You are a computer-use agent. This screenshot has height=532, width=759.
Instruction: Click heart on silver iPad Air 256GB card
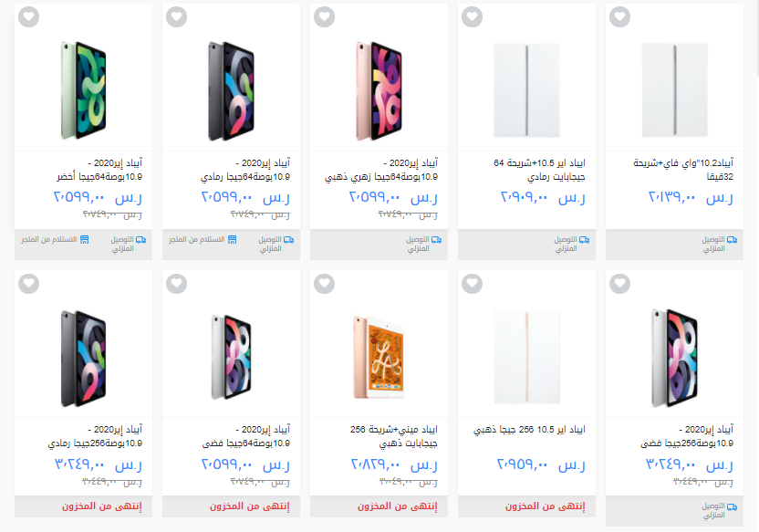click(x=619, y=284)
